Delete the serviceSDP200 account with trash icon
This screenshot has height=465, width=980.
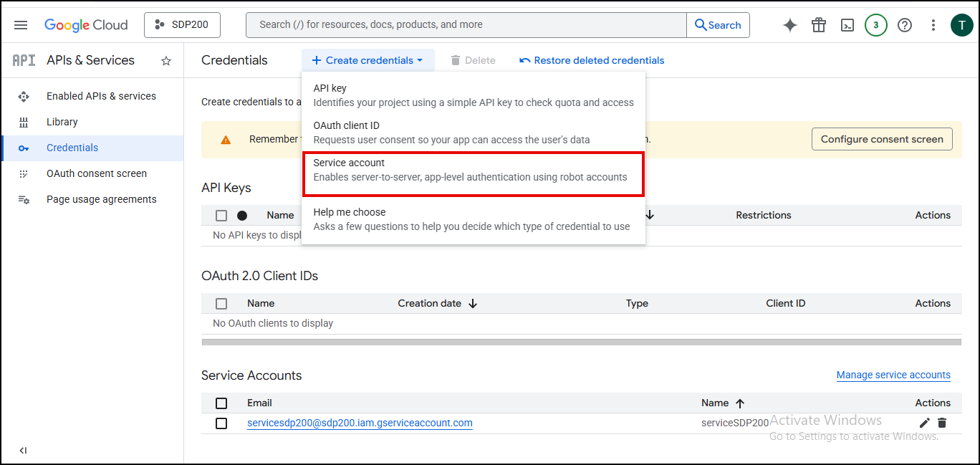pos(942,423)
